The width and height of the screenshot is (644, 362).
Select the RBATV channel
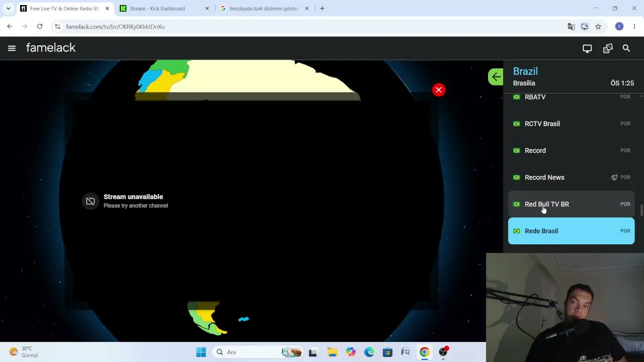click(x=571, y=97)
